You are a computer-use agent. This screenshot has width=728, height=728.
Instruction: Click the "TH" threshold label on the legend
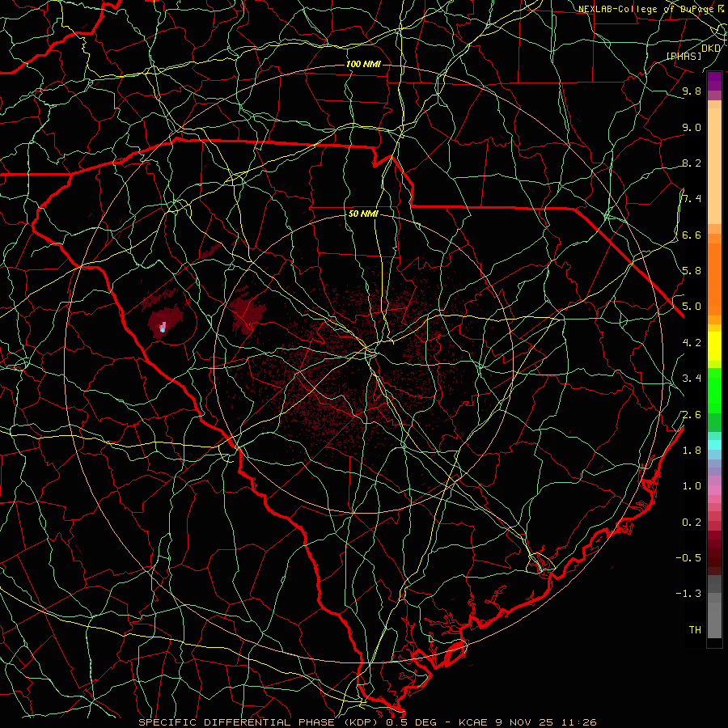click(x=695, y=630)
